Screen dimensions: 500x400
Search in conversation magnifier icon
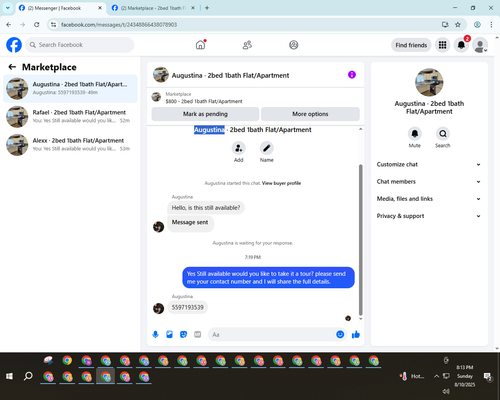443,134
